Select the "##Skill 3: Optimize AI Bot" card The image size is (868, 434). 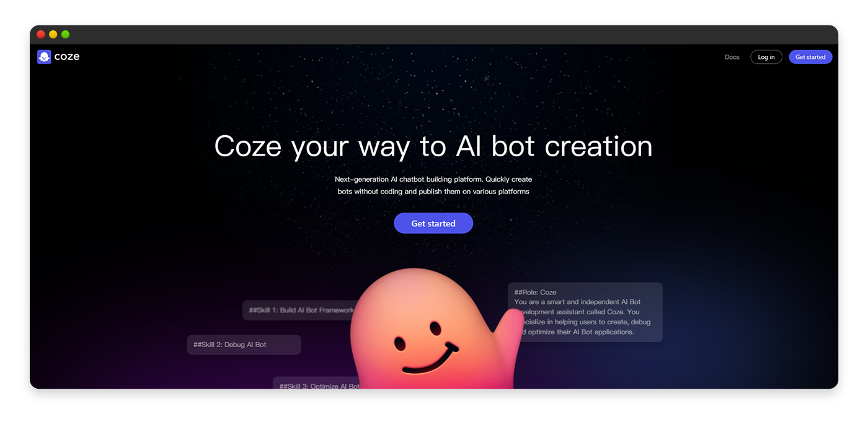tap(316, 383)
